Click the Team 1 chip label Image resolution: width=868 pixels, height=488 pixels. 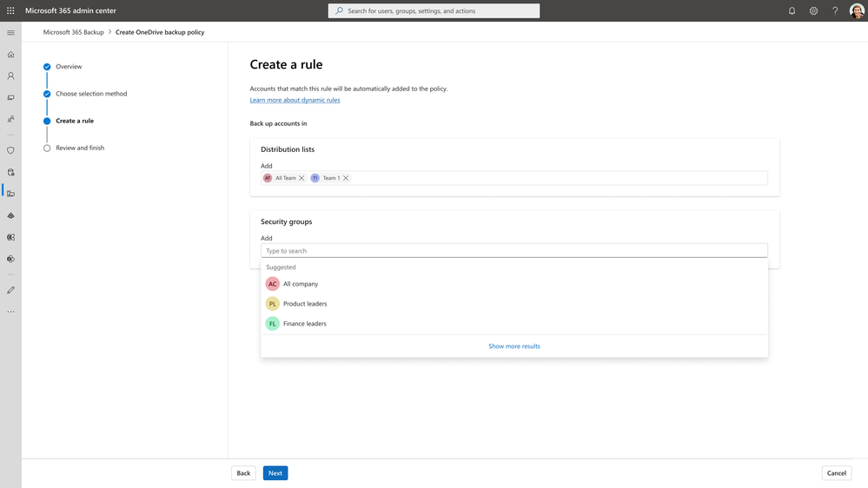331,178
